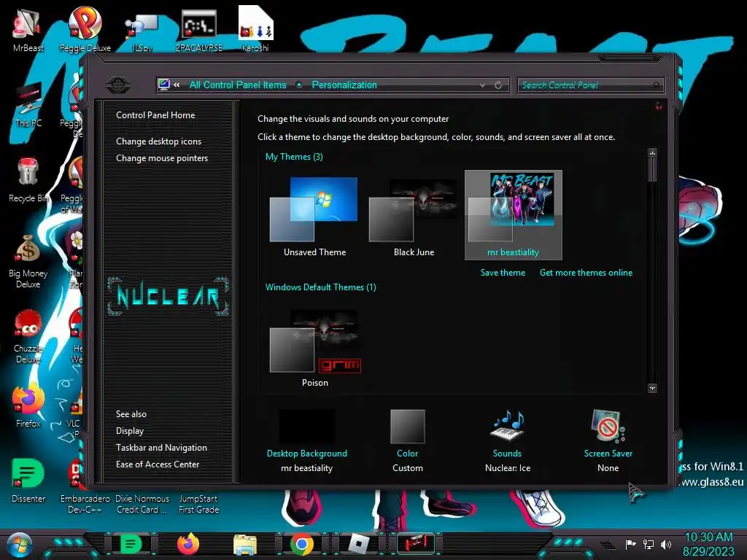Click the Personalization breadcrumb
This screenshot has width=747, height=560.
click(x=344, y=85)
